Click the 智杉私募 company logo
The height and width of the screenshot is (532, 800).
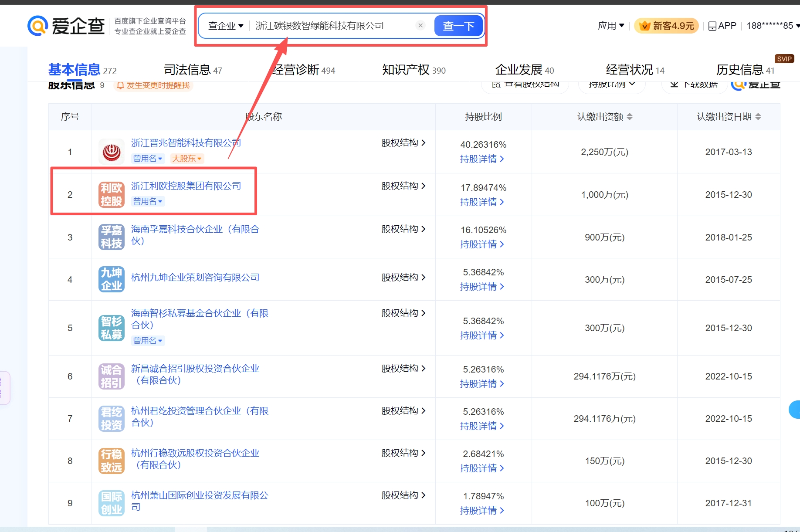tap(112, 328)
